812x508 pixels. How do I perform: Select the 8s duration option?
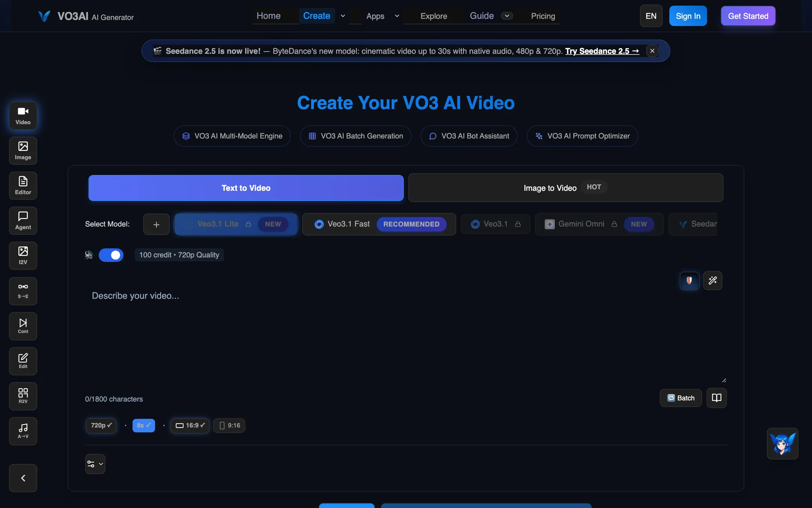coord(144,425)
